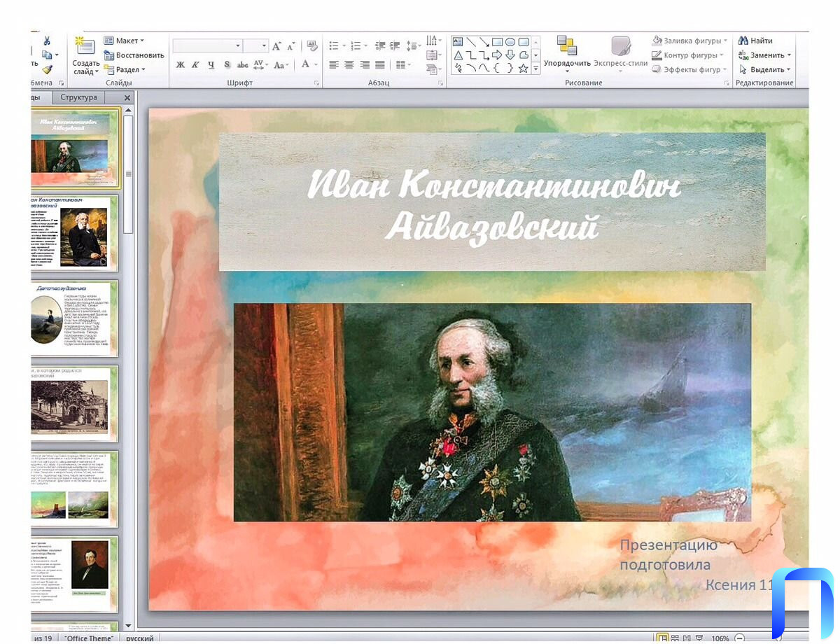
Task: Close the slides thumbnail pane
Action: point(127,98)
